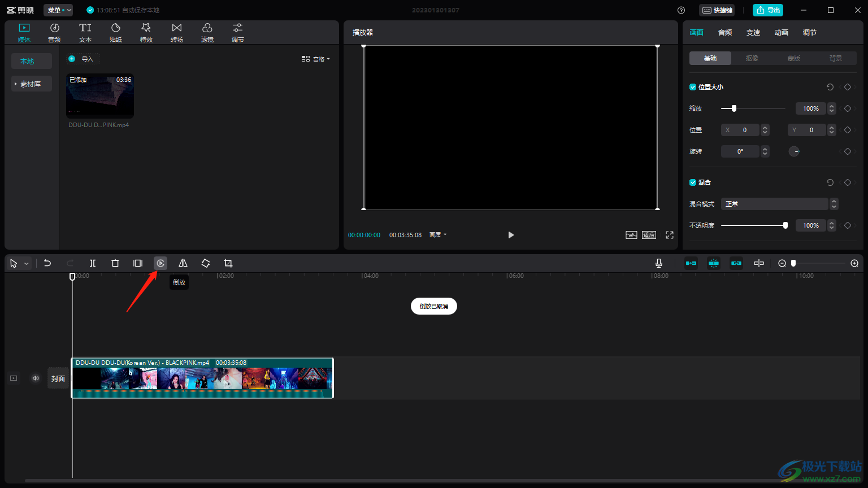Adjust the 缩放 scale slider

(753, 108)
